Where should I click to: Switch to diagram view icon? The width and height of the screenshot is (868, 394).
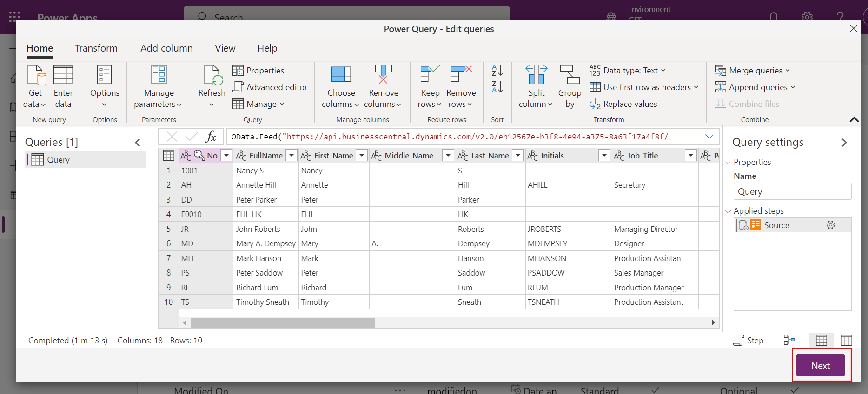pyautogui.click(x=789, y=340)
